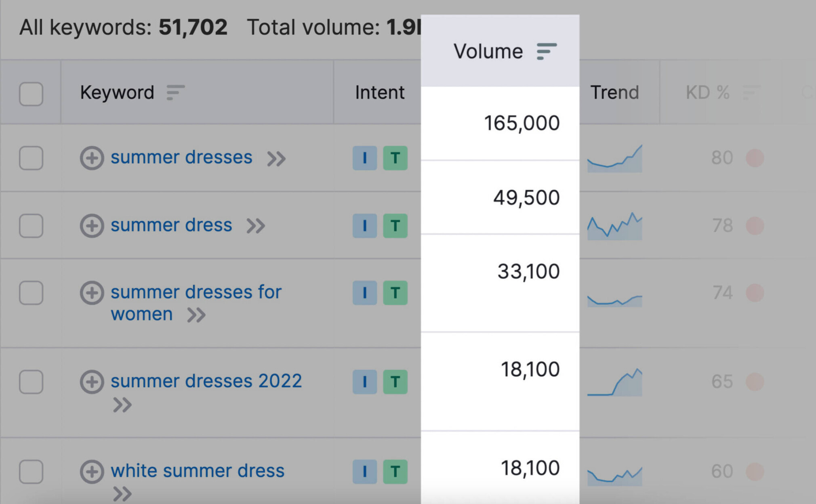Sort by Volume using the sort icon

pyautogui.click(x=547, y=52)
